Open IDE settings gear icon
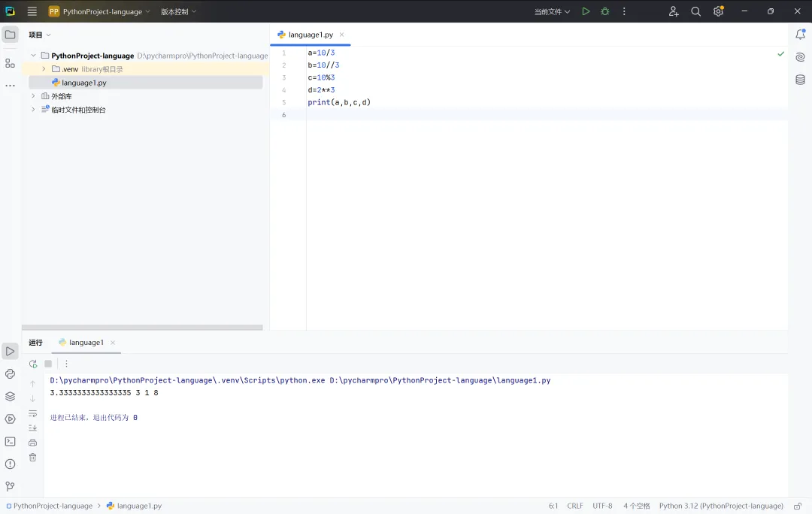The width and height of the screenshot is (812, 514). click(x=718, y=11)
